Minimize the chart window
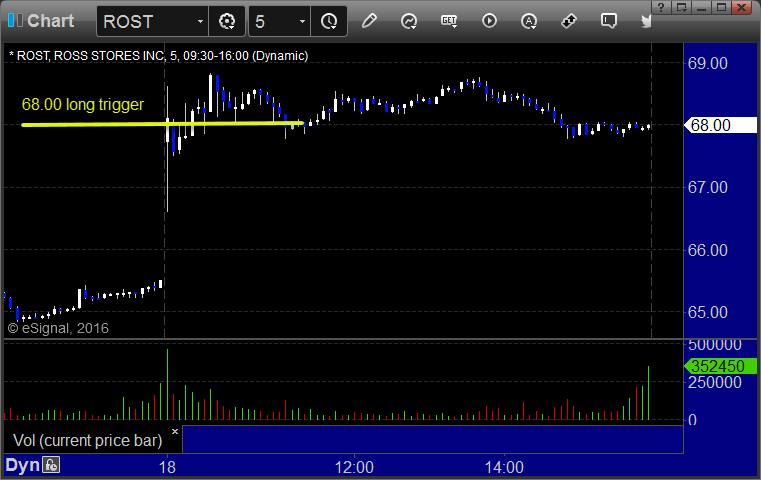This screenshot has height=480, width=761. click(x=701, y=7)
